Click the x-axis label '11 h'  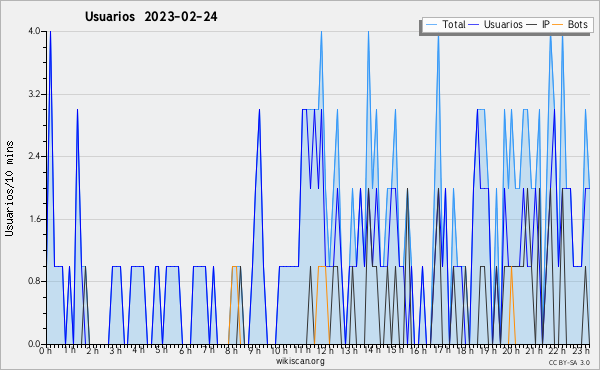pyautogui.click(x=302, y=350)
